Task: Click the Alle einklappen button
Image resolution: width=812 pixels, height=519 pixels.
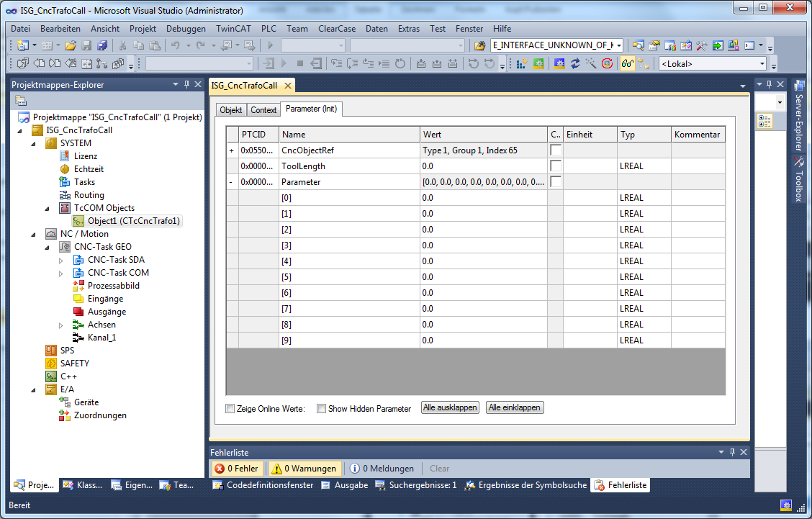Action: (x=515, y=407)
